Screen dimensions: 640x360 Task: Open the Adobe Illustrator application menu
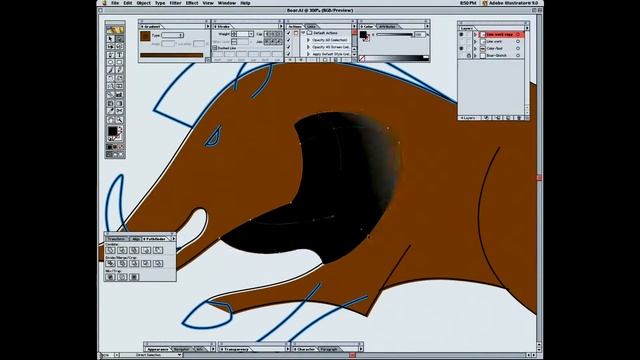[510, 3]
